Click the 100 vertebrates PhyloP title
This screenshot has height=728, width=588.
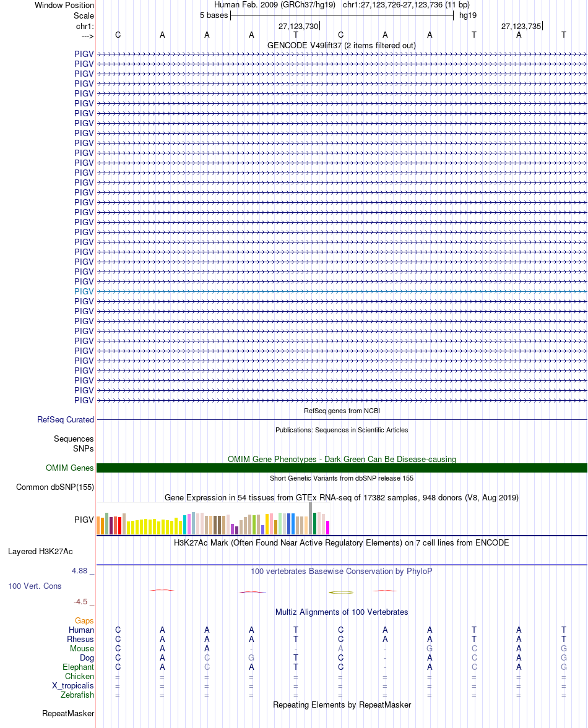tap(342, 571)
